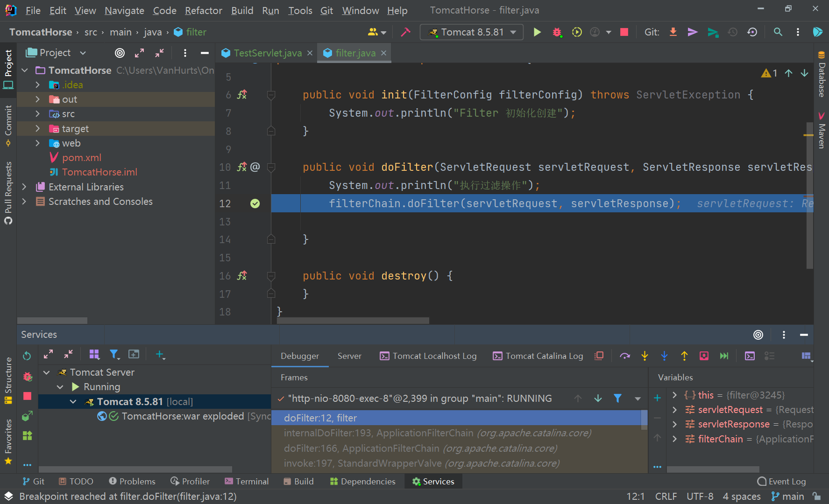The width and height of the screenshot is (829, 504).
Task: Open the filter funnel icon in Services toolbar
Action: pyautogui.click(x=114, y=355)
